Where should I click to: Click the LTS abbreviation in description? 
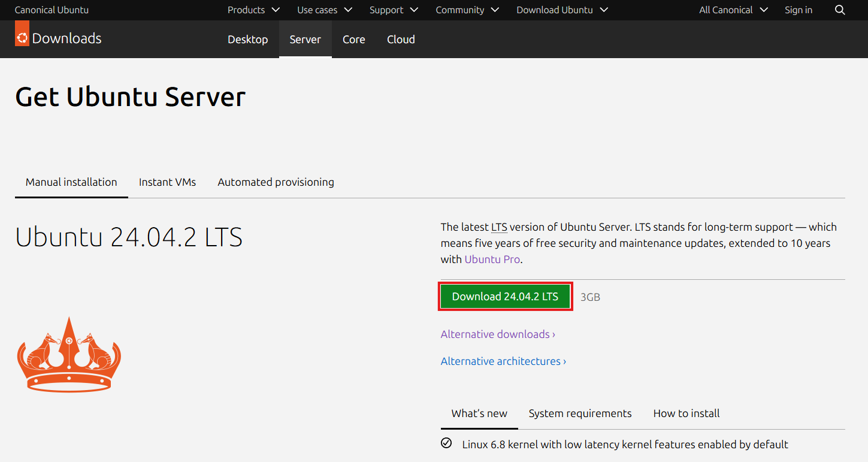click(x=499, y=227)
